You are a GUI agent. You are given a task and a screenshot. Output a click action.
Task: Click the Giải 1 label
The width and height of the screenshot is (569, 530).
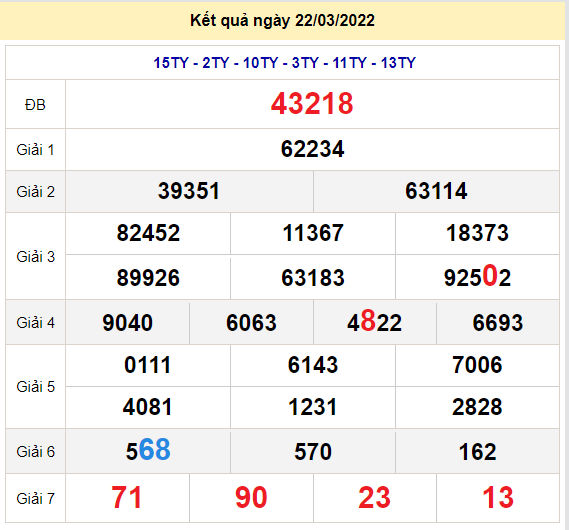point(35,150)
